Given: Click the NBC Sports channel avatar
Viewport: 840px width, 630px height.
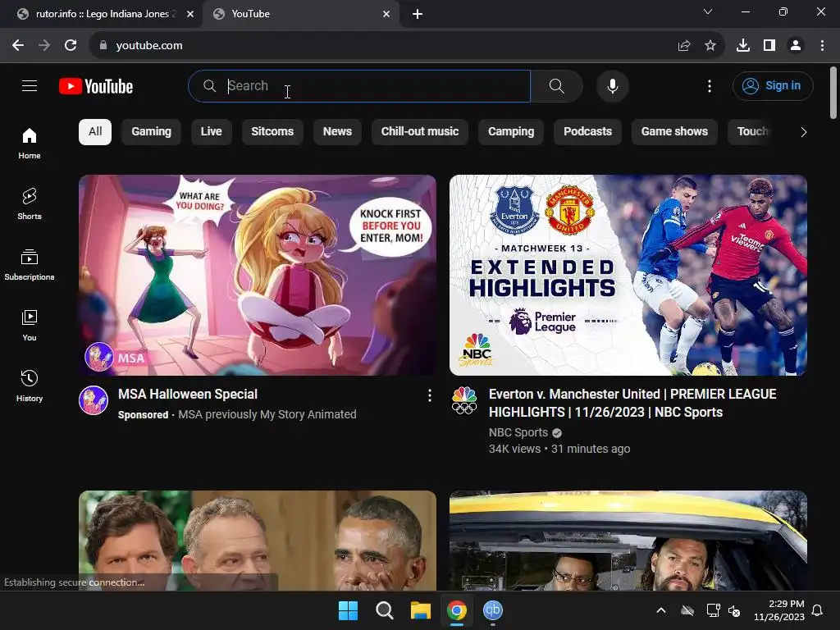Looking at the screenshot, I should point(464,400).
